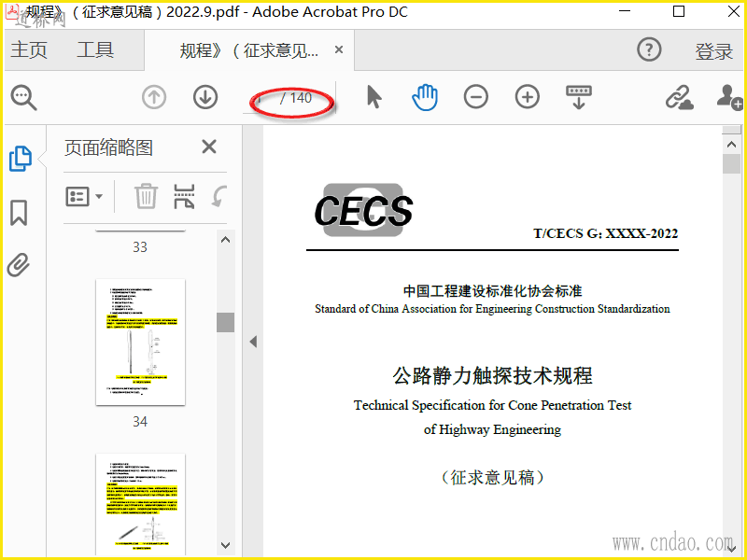Image resolution: width=747 pixels, height=560 pixels.
Task: Click the page label 33
Action: [140, 247]
